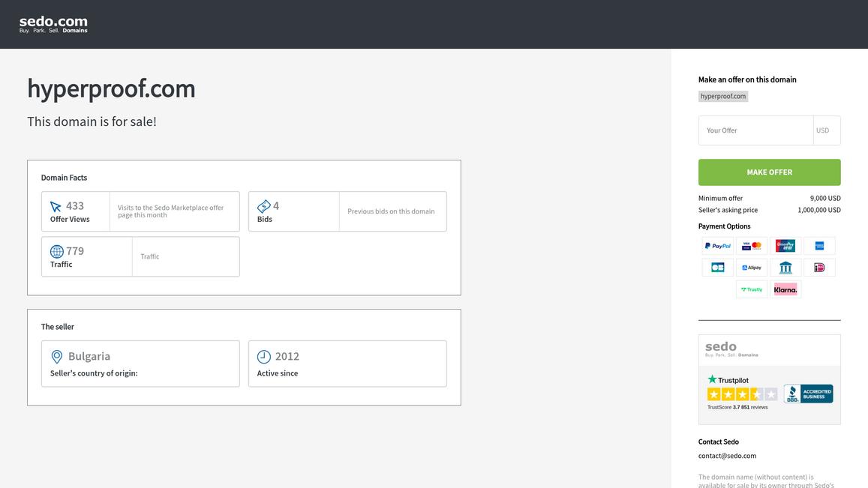The height and width of the screenshot is (488, 868).
Task: Click the Bids price tag icon
Action: 263,206
